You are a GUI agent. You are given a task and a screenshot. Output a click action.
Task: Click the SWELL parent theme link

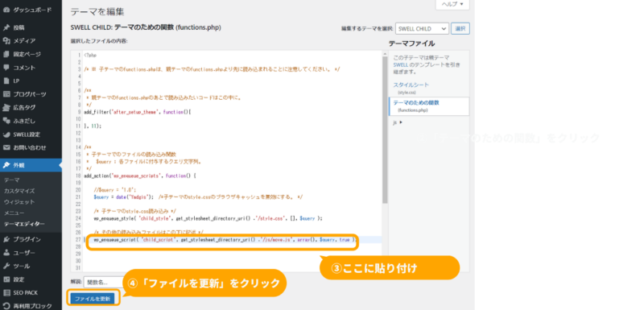point(400,65)
